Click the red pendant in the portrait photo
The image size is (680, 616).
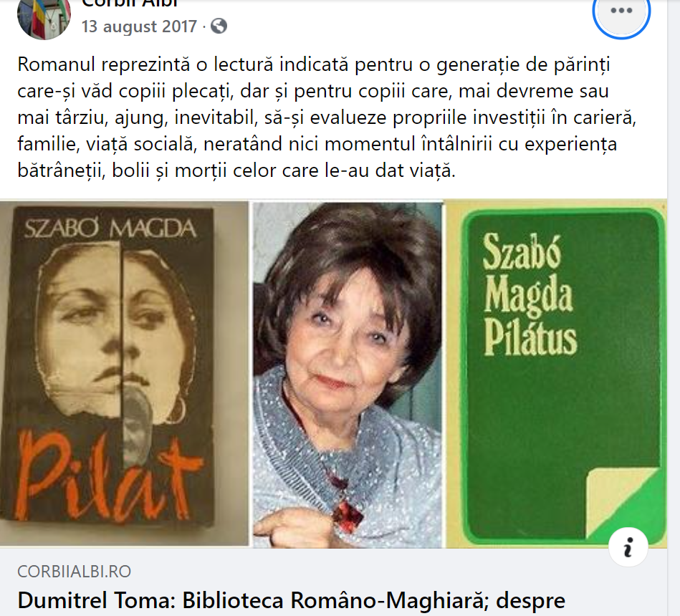click(x=348, y=516)
